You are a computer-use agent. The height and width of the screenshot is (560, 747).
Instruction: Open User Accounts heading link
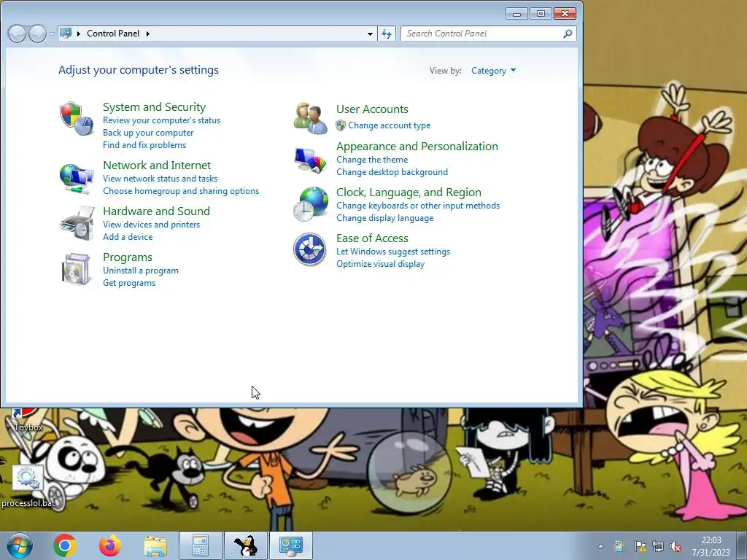pyautogui.click(x=372, y=109)
